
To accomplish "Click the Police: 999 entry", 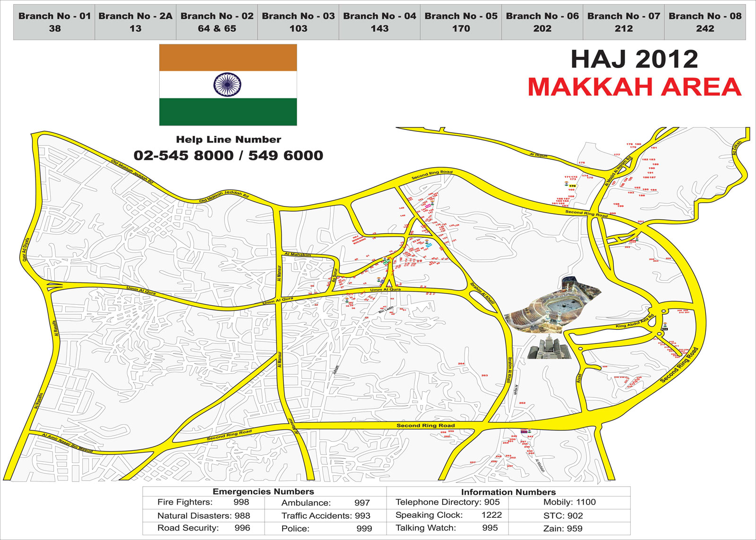I will [x=326, y=529].
